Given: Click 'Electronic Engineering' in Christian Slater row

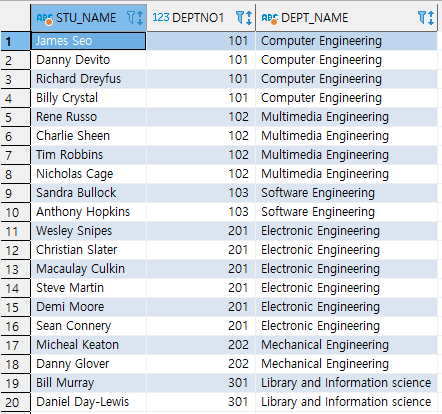Looking at the screenshot, I should point(347,250).
